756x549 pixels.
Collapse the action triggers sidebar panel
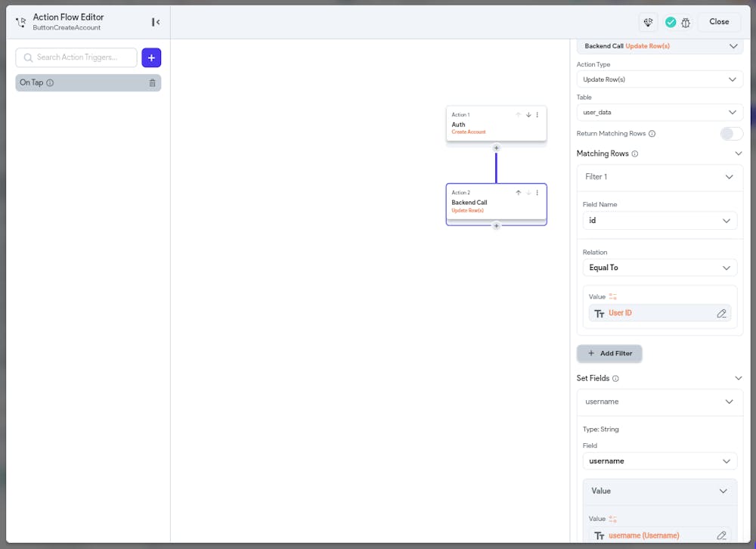tap(155, 22)
